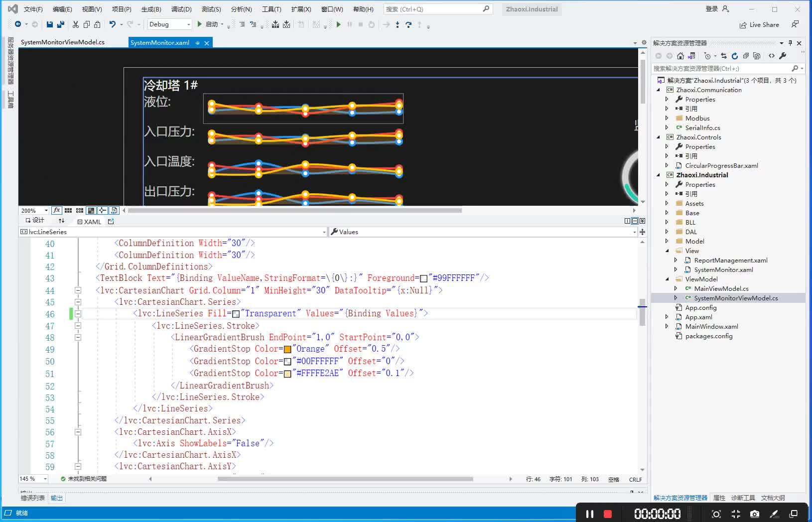The image size is (812, 522).
Task: Open the 属性 properties tab at bottom right
Action: [x=719, y=498]
